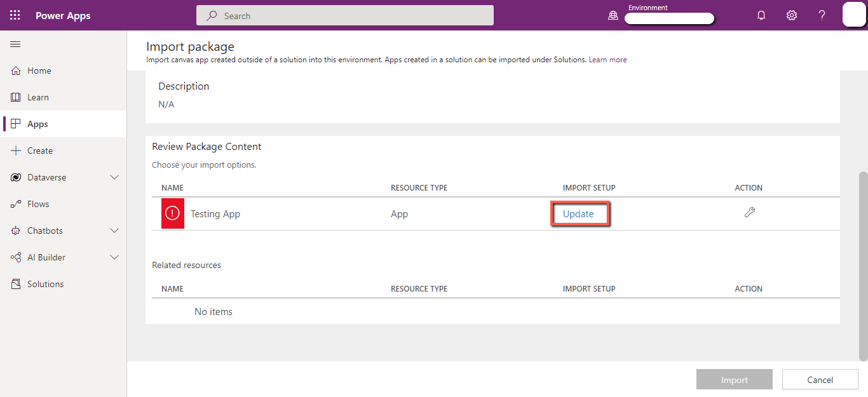Click the 'No items' text

pos(214,311)
